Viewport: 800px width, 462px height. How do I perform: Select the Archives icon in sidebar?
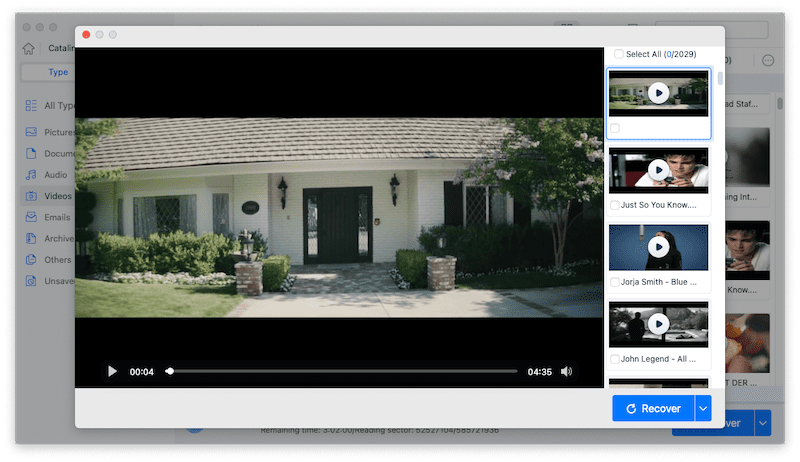[31, 238]
